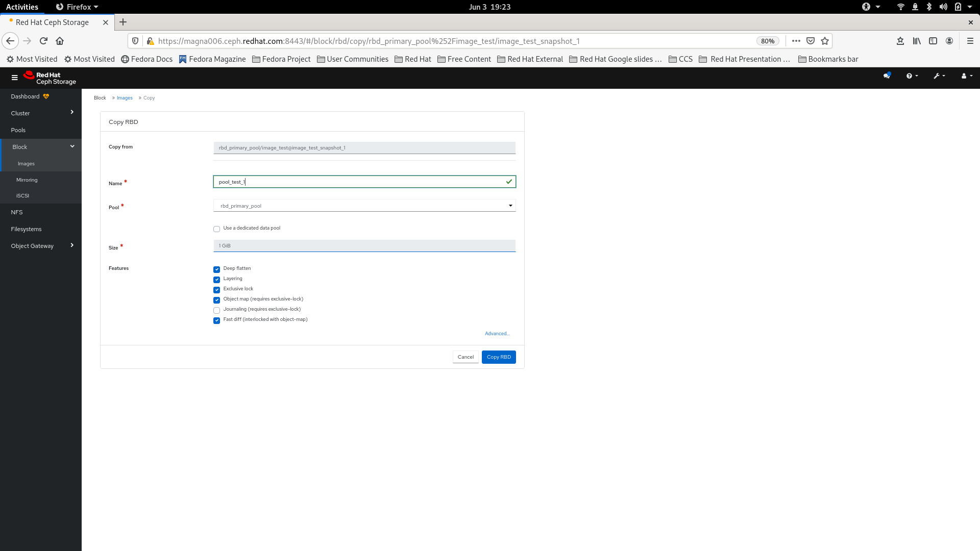Open Advanced settings expander link
Viewport: 980px width, 551px height.
(497, 333)
